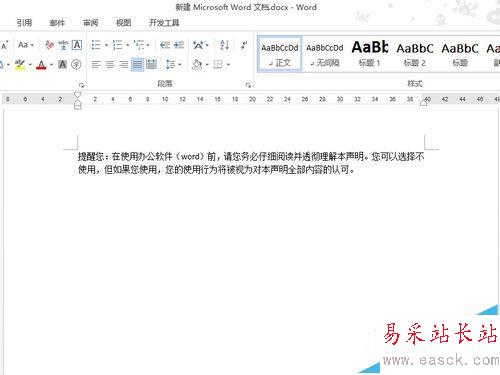Apply 标题 1 heading style
The width and height of the screenshot is (500, 375).
tap(370, 54)
